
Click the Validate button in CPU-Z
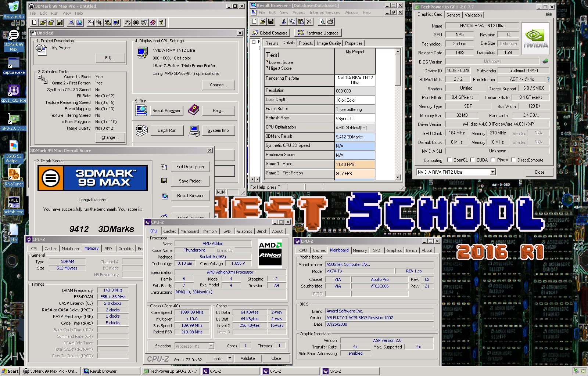pyautogui.click(x=248, y=358)
